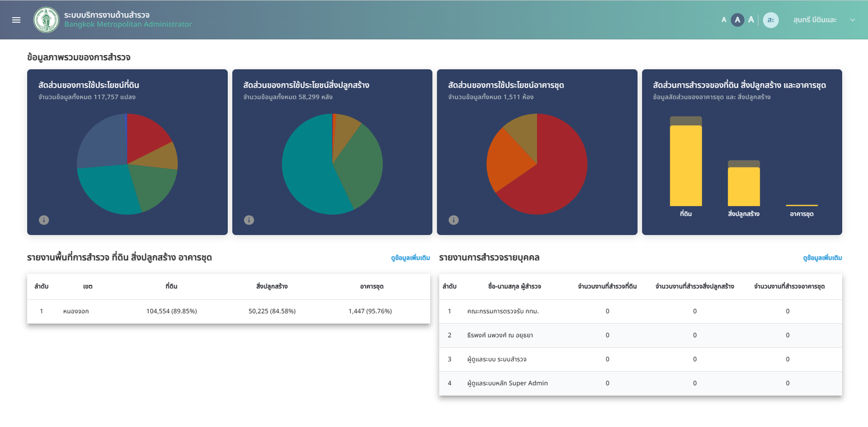Screen dimensions: 868x427
Task: Select the medium font size A
Action: pos(737,20)
